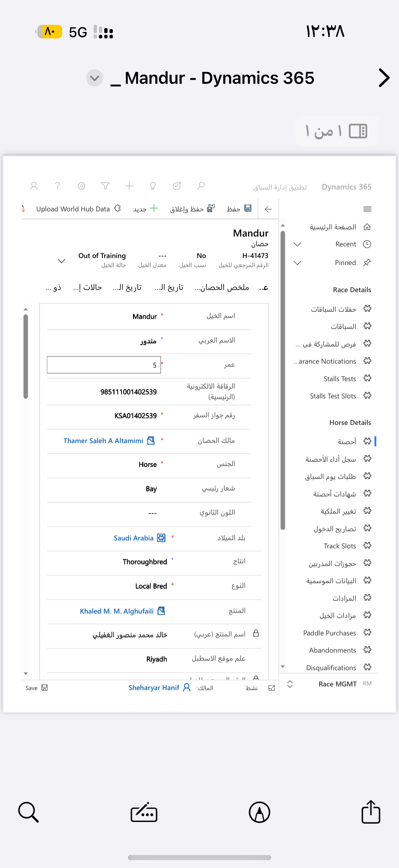Open the settings gear in Dynamics header
The image size is (399, 868).
[81, 186]
